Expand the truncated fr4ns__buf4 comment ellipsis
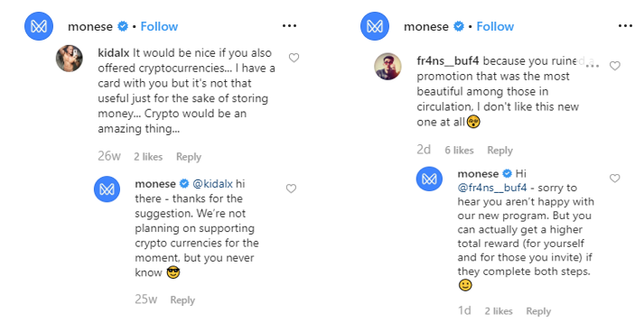644x331 pixels. 592,65
